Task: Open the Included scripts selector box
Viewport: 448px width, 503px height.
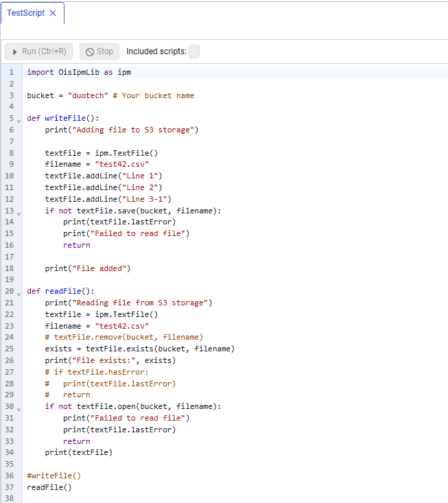Action: 194,51
